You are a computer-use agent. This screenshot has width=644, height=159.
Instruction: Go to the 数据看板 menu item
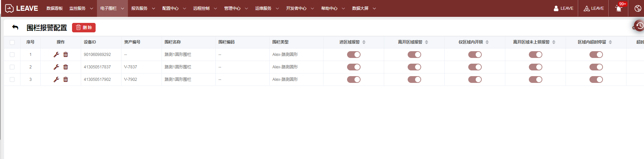pos(55,8)
